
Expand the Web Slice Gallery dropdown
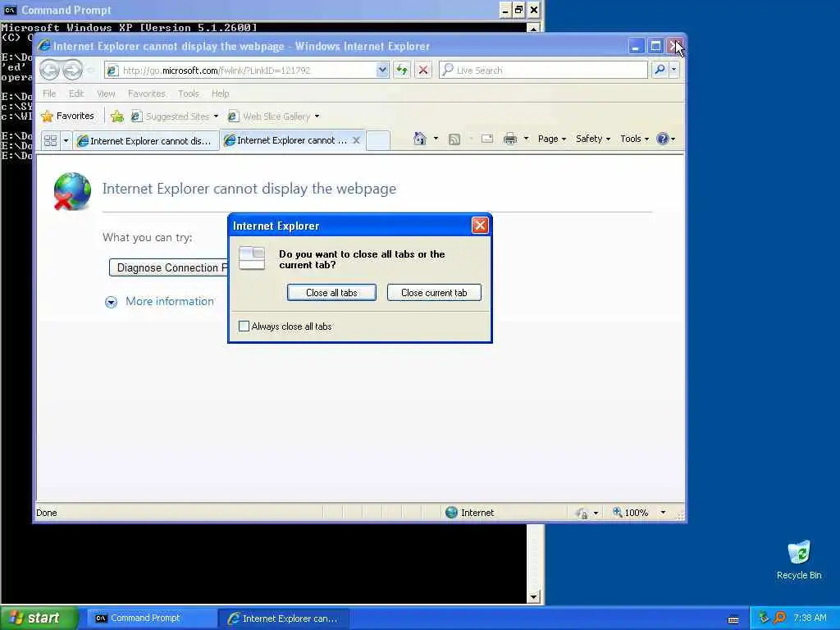tap(317, 116)
